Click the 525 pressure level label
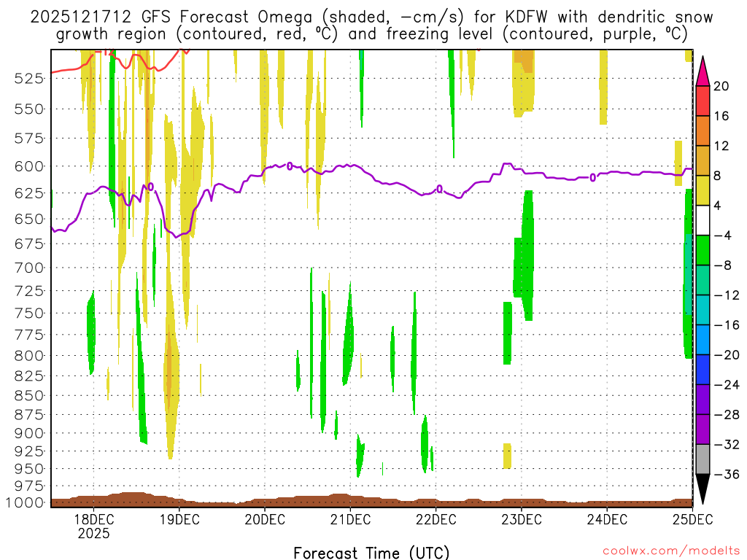747x560 pixels. pyautogui.click(x=29, y=78)
